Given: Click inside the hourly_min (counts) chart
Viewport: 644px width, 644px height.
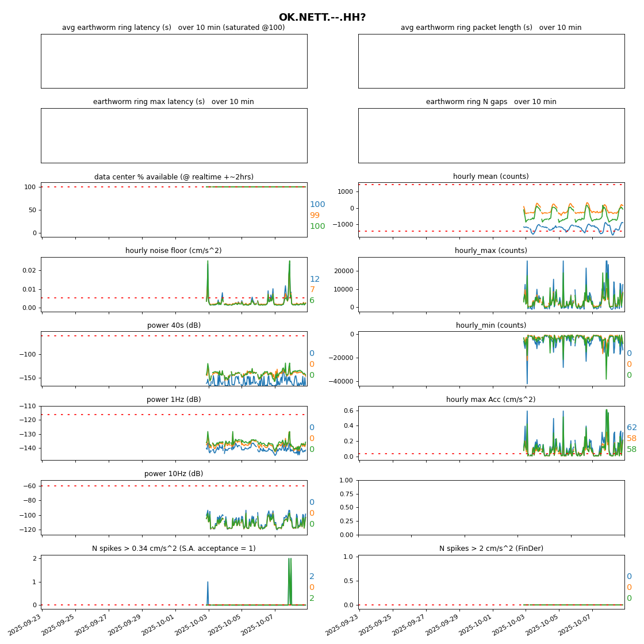Looking at the screenshot, I should pos(491,358).
